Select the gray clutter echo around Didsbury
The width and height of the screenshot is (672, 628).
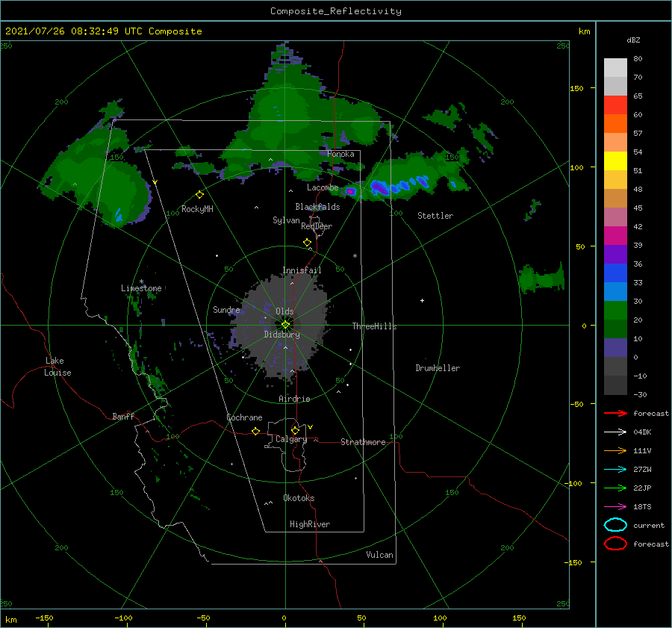[281, 328]
